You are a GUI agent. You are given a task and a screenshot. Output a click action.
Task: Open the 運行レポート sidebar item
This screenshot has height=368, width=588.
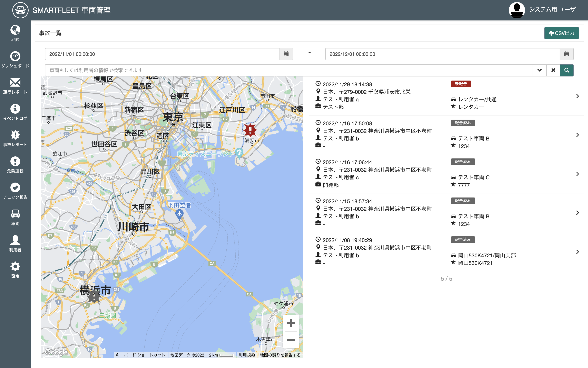coord(15,86)
